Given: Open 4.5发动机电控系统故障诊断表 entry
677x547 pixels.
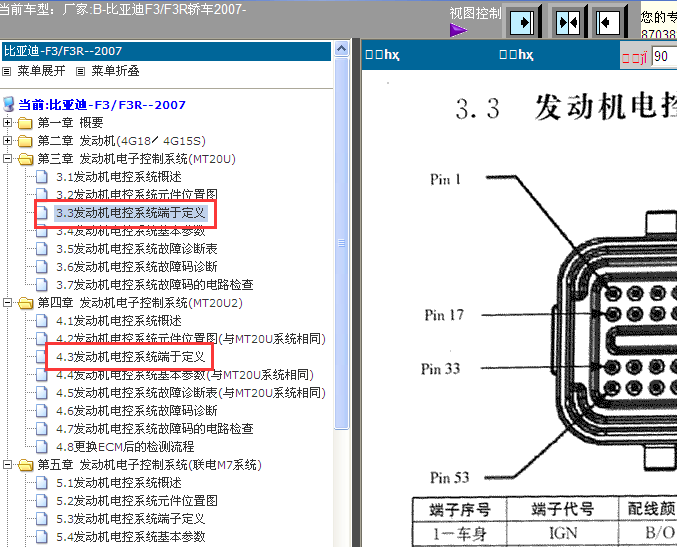Looking at the screenshot, I should [190, 393].
